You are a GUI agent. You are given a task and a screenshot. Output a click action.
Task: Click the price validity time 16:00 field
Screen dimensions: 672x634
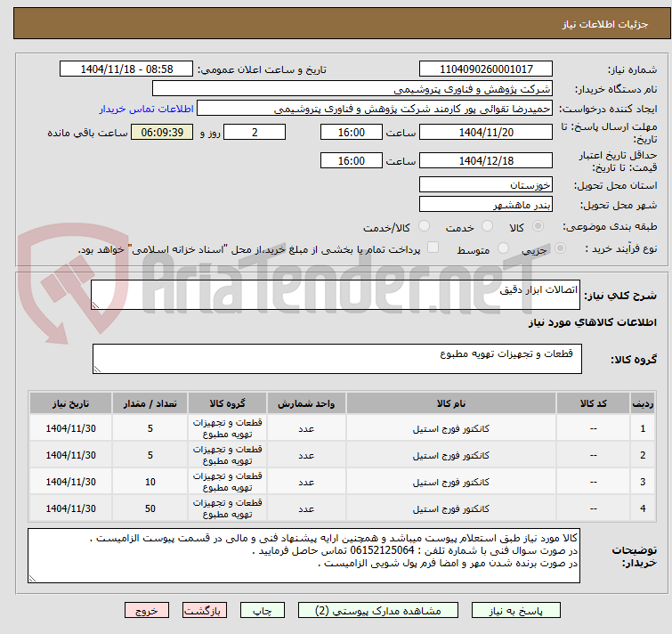(x=352, y=160)
